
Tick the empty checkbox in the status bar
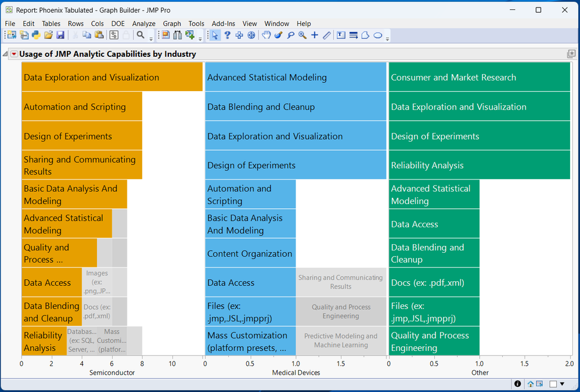[x=553, y=384]
